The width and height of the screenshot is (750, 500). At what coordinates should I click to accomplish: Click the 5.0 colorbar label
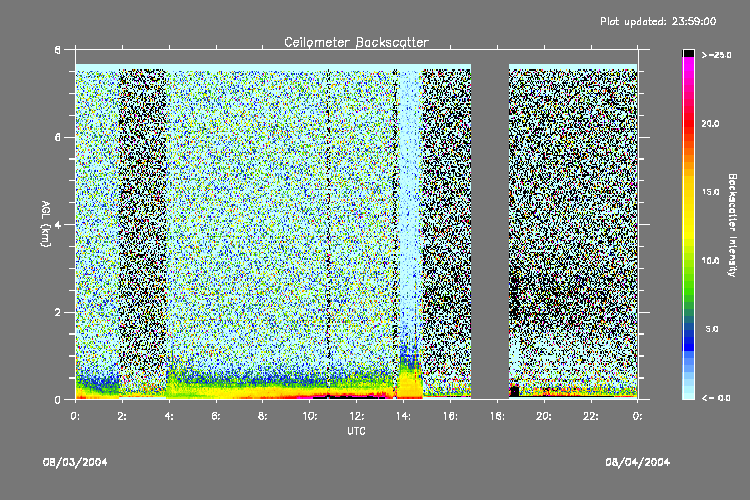(712, 329)
